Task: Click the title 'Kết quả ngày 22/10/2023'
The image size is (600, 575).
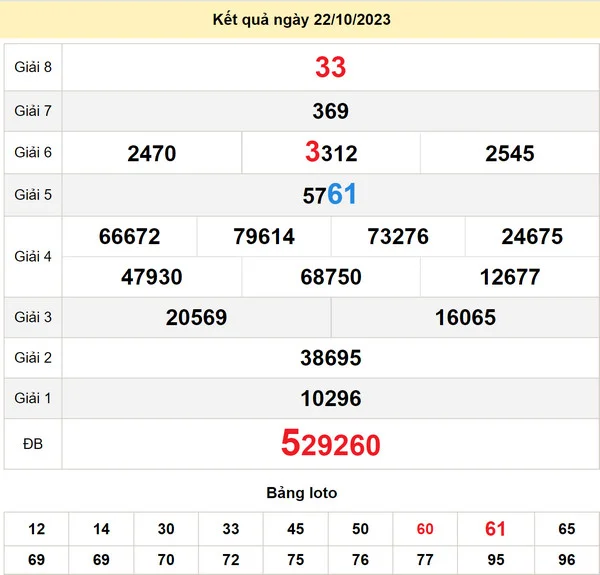Action: pyautogui.click(x=302, y=20)
